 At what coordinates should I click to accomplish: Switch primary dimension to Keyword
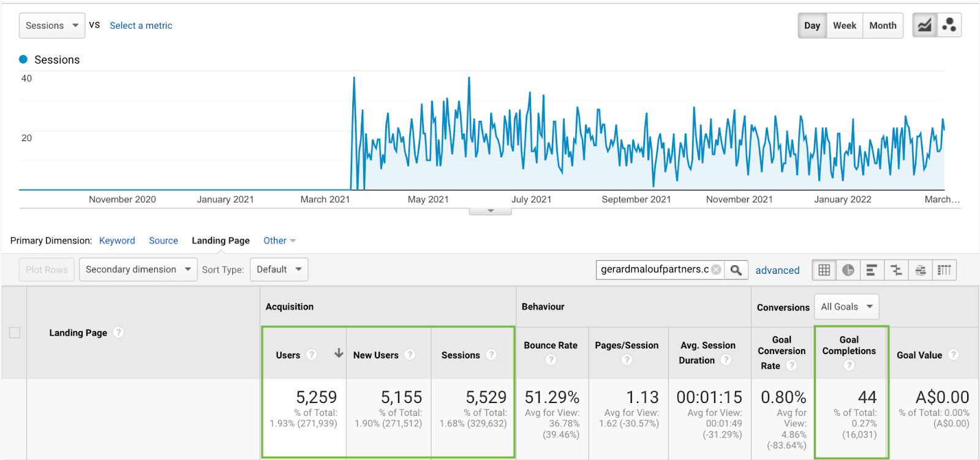coord(117,241)
